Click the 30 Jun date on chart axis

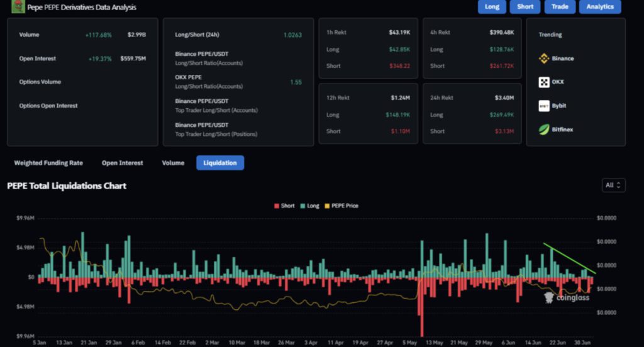point(582,343)
